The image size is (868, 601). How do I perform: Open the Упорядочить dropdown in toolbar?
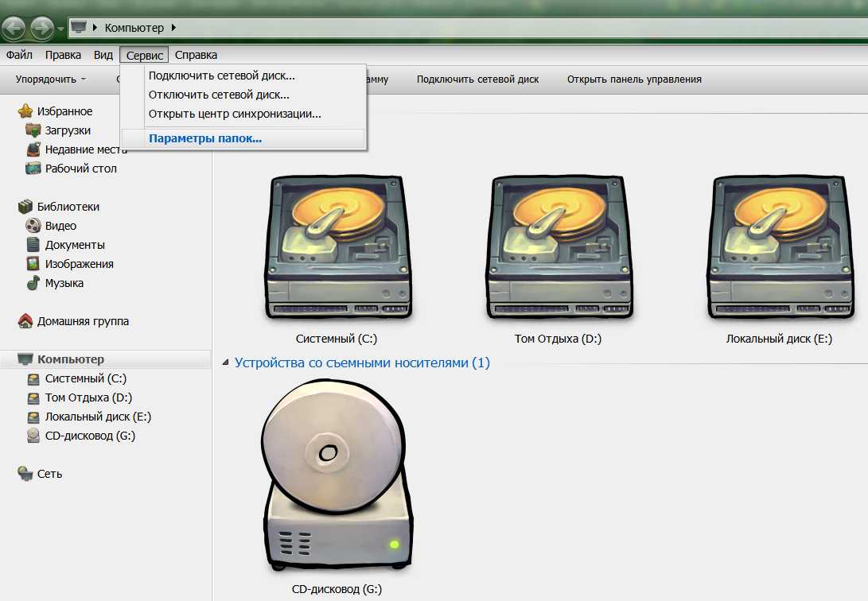tap(50, 79)
